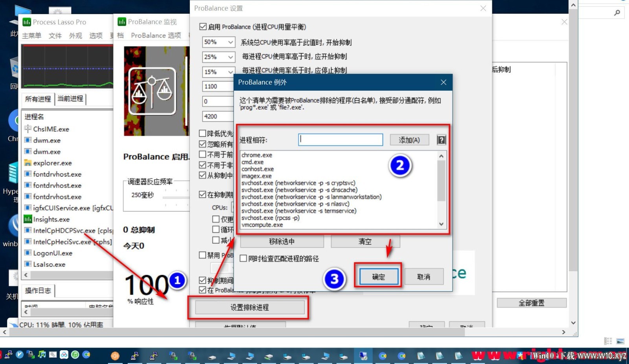The height and width of the screenshot is (364, 629).
Task: Click the 全部重置 button
Action: point(532,303)
